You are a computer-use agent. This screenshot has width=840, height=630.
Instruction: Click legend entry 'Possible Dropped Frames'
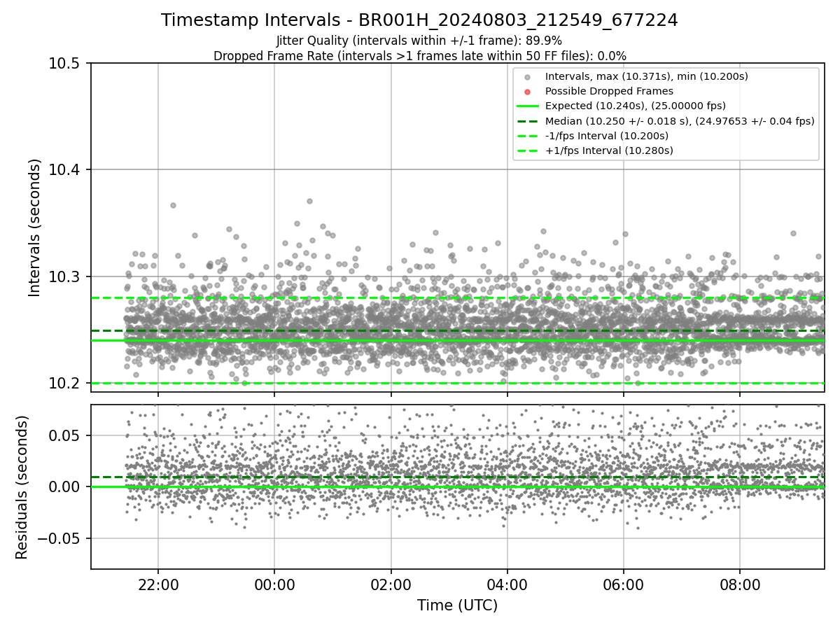609,91
